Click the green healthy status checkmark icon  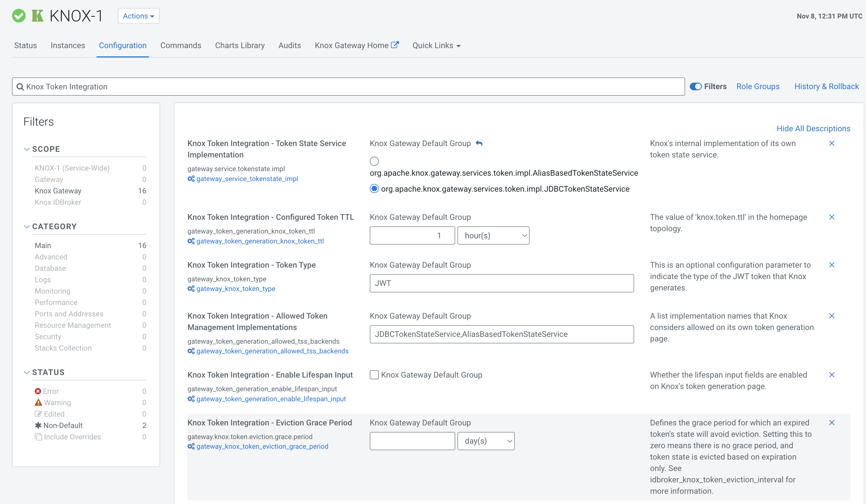tap(19, 16)
